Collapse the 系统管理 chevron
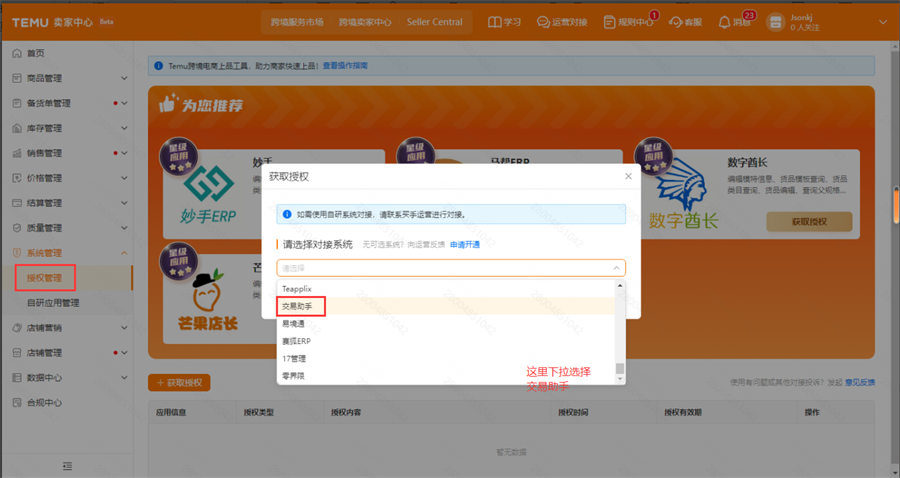The width and height of the screenshot is (900, 478). click(x=124, y=253)
